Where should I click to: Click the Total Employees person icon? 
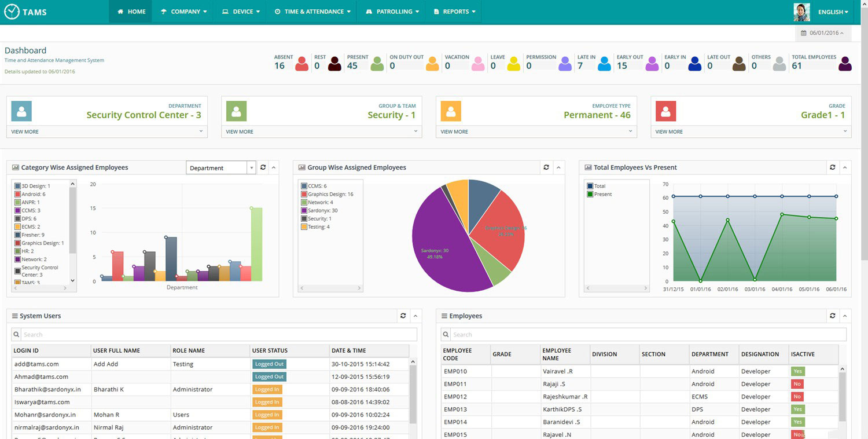point(845,64)
